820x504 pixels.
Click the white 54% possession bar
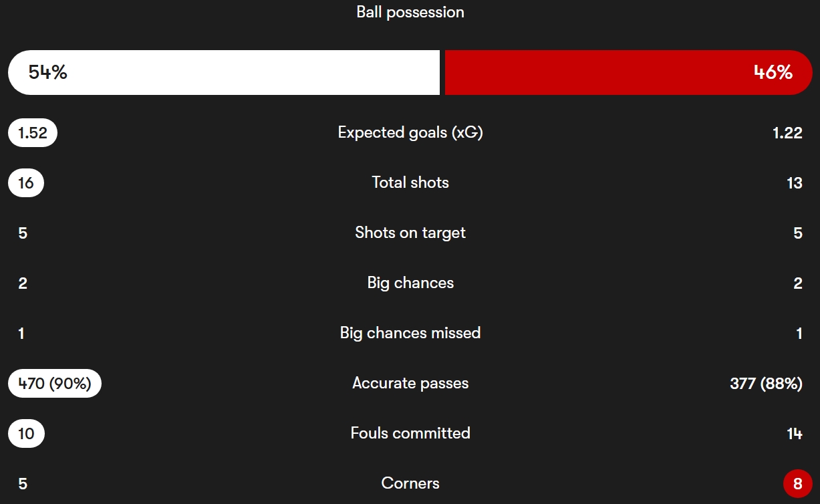click(224, 72)
